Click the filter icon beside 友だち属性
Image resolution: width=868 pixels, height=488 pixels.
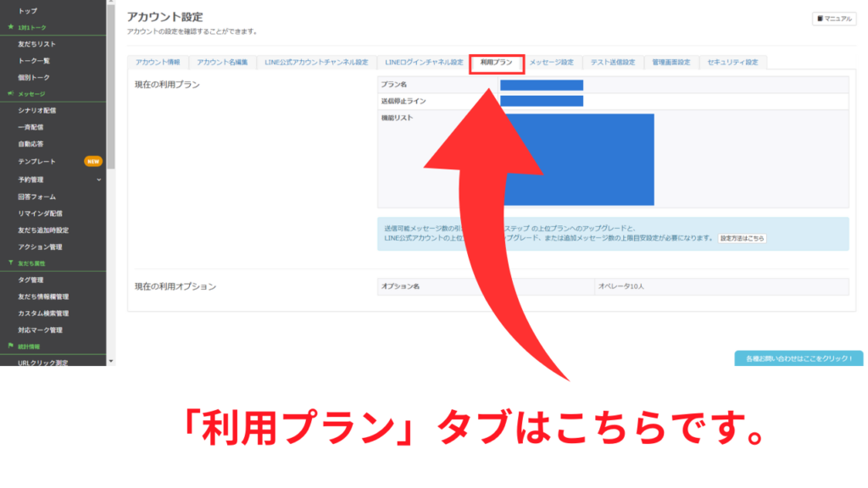click(10, 263)
